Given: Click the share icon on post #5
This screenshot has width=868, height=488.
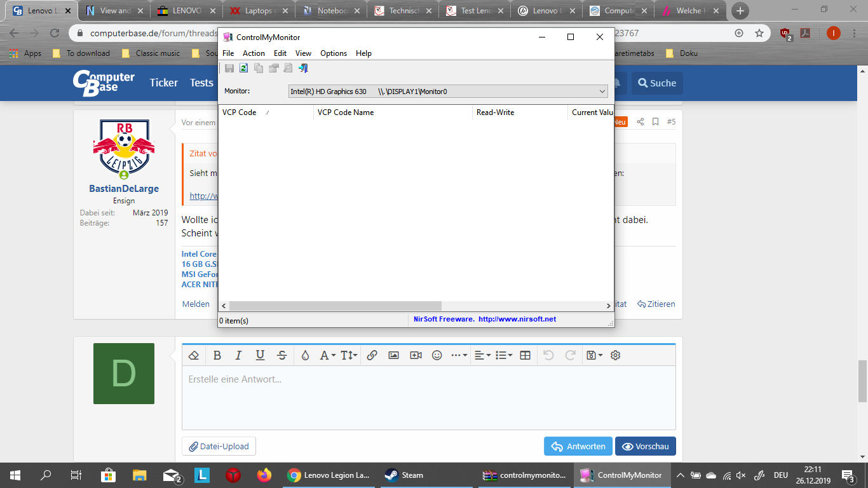Looking at the screenshot, I should pos(641,121).
